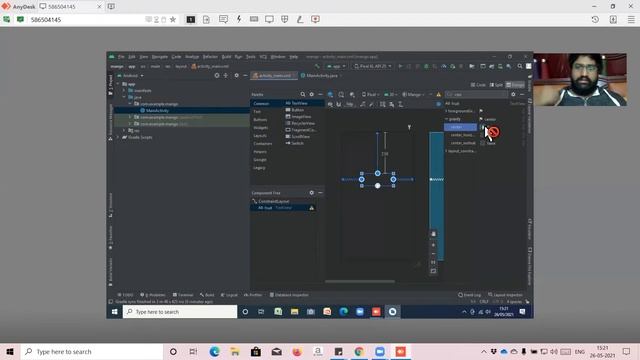
Task: Open Help menu in Android Studio
Action: pos(293,57)
